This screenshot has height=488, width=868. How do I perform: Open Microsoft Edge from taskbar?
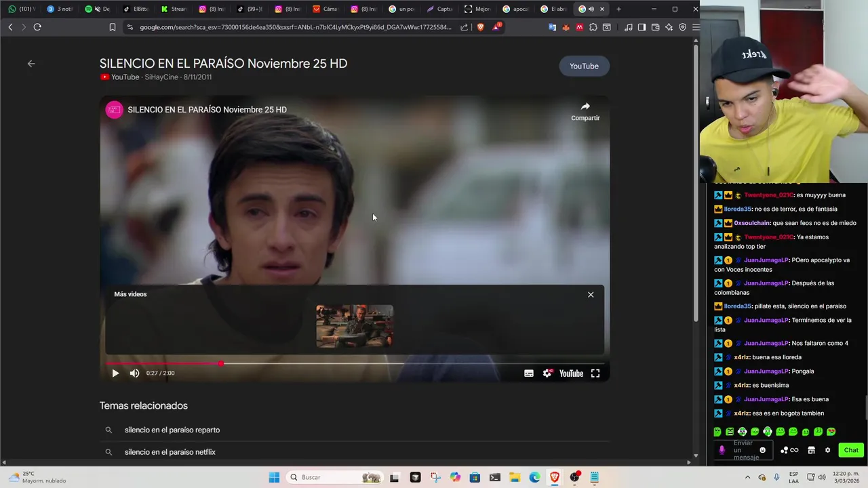coord(534,477)
